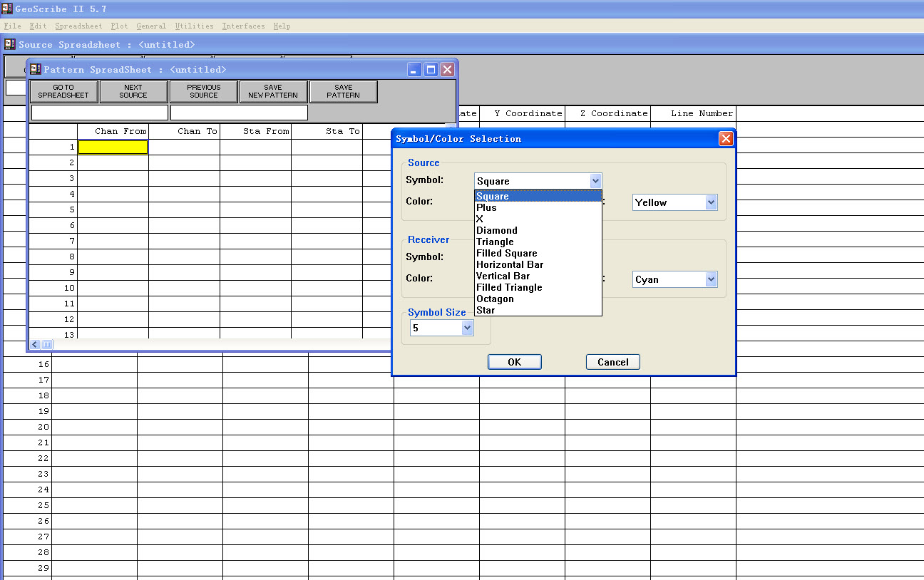Open the General menu
Image resolution: width=924 pixels, height=580 pixels.
click(x=151, y=26)
